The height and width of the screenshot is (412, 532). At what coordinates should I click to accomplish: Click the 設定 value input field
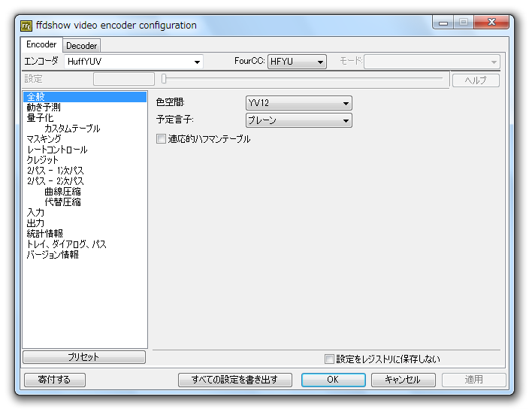124,79
